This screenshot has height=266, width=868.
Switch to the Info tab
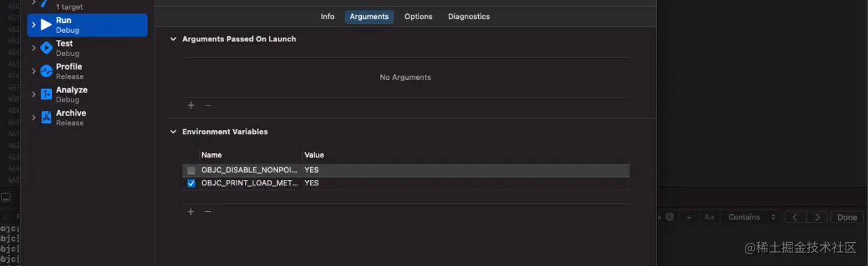click(328, 17)
